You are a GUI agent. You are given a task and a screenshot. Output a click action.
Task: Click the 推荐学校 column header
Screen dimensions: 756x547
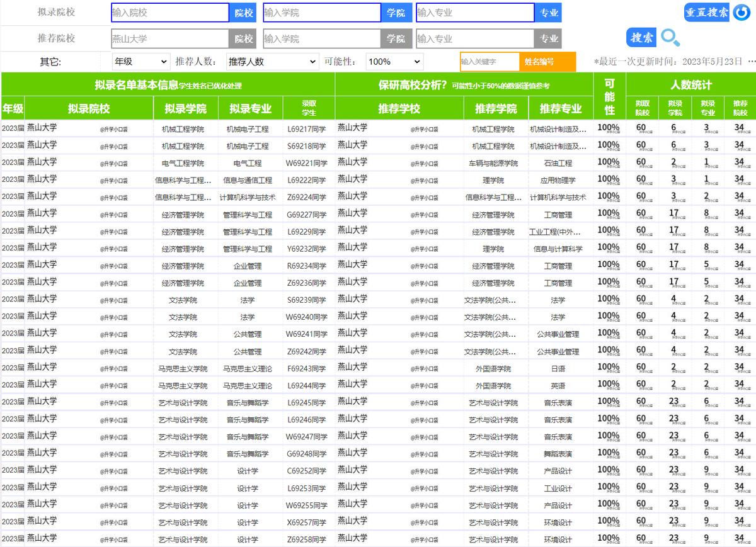[399, 108]
